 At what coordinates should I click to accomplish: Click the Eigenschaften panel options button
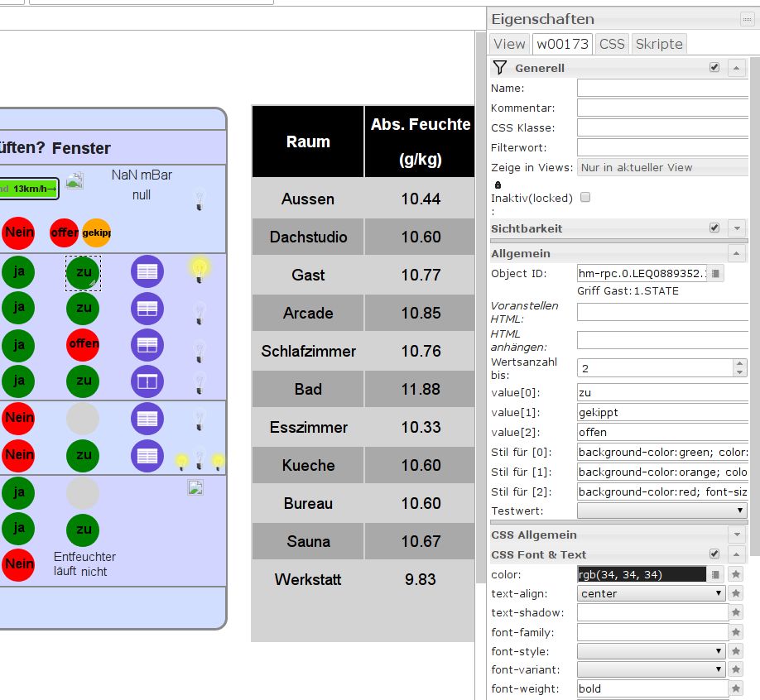[742, 19]
